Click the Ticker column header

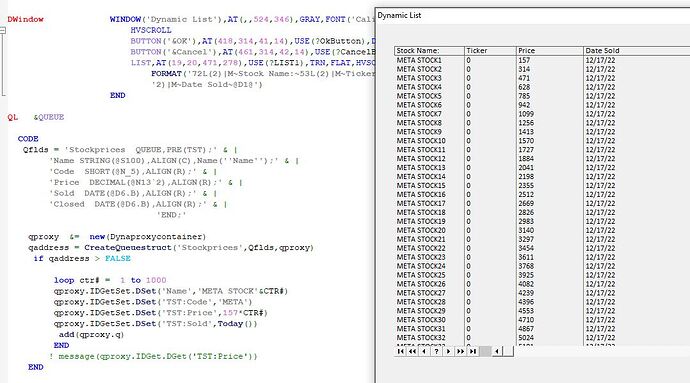pyautogui.click(x=490, y=51)
